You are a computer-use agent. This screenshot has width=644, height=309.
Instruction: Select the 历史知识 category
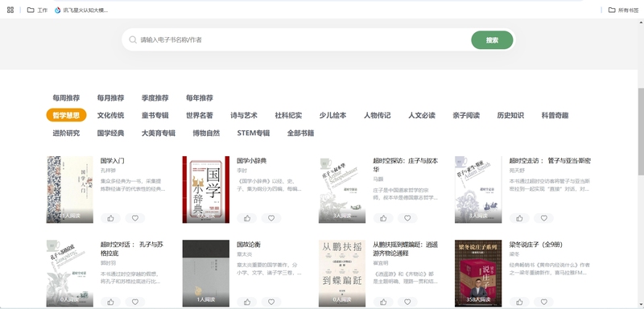point(510,115)
